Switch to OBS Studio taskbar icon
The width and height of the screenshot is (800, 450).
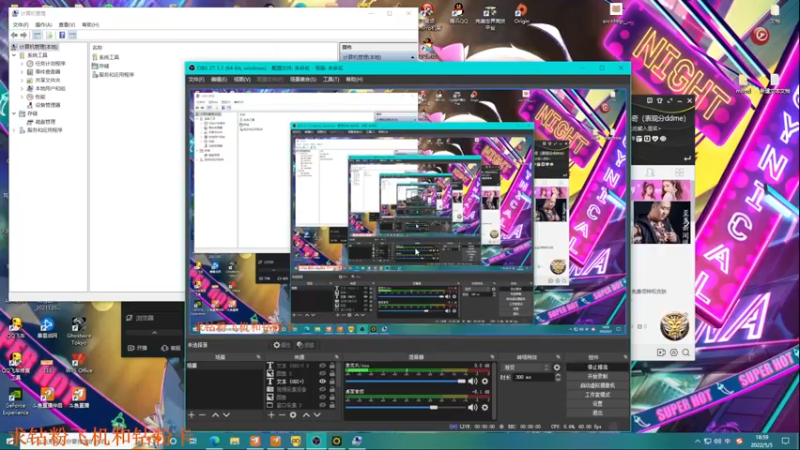click(x=316, y=441)
